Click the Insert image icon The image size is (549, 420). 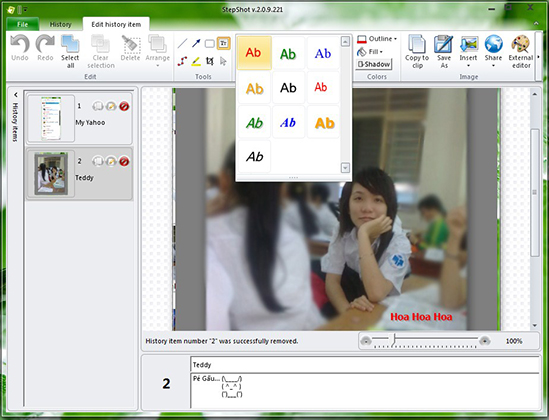point(468,43)
